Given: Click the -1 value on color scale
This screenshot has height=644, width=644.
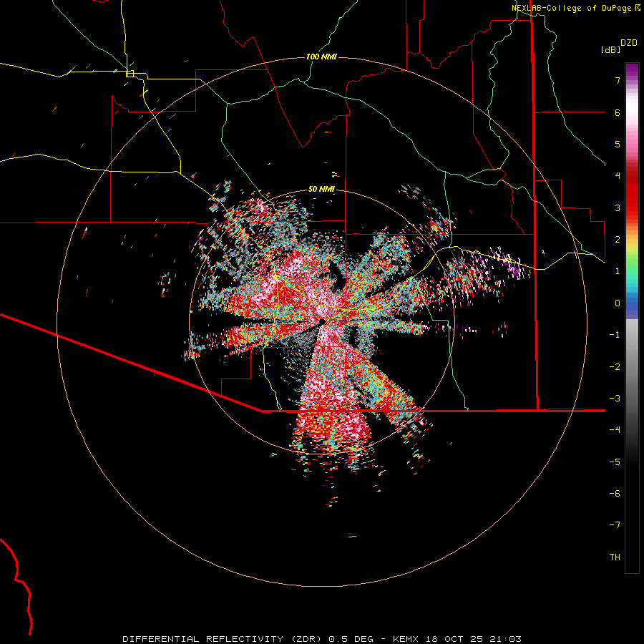Looking at the screenshot, I should (x=615, y=335).
